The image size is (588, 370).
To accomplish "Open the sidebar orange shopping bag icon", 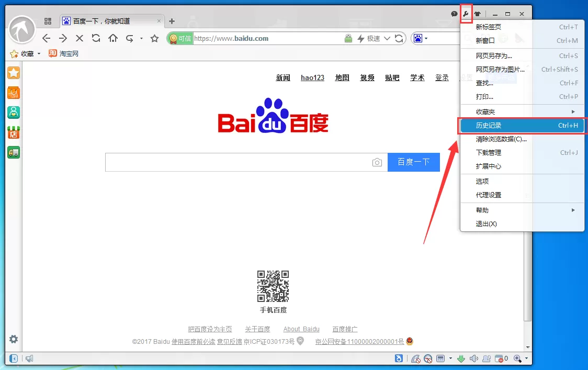I will 14,93.
